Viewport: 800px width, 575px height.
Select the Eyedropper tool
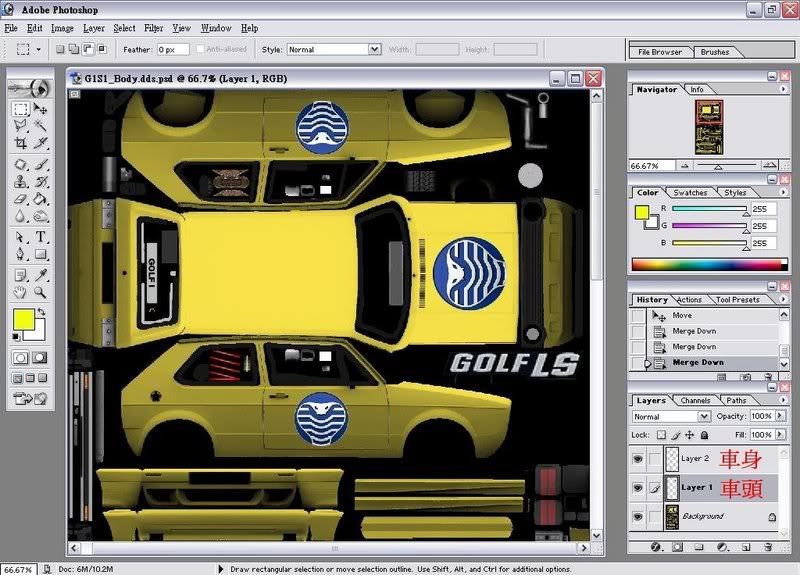[41, 276]
